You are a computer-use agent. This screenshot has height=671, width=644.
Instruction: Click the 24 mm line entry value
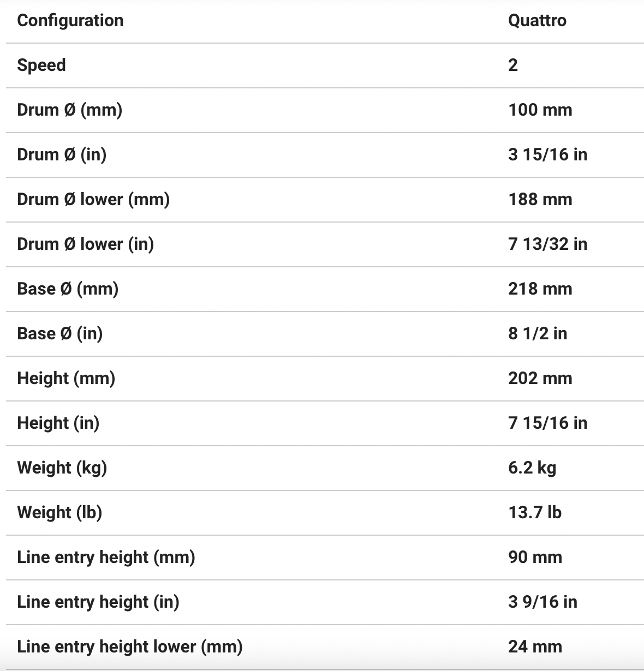[x=535, y=647]
